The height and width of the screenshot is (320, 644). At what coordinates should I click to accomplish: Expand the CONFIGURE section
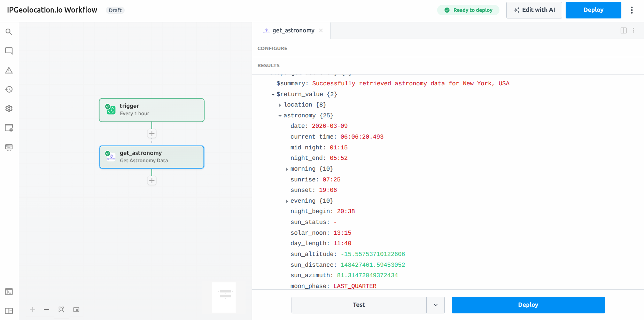[272, 48]
